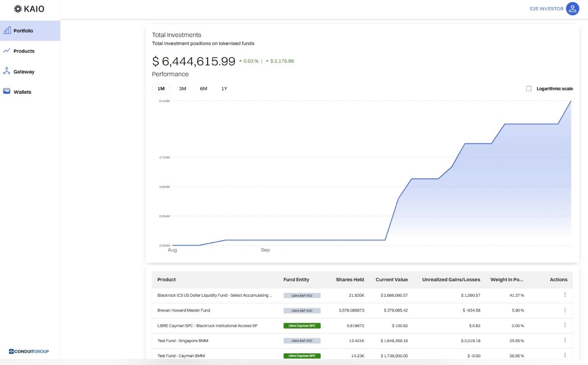Open the user profile avatar icon
Image resolution: width=588 pixels, height=365 pixels.
[x=572, y=9]
